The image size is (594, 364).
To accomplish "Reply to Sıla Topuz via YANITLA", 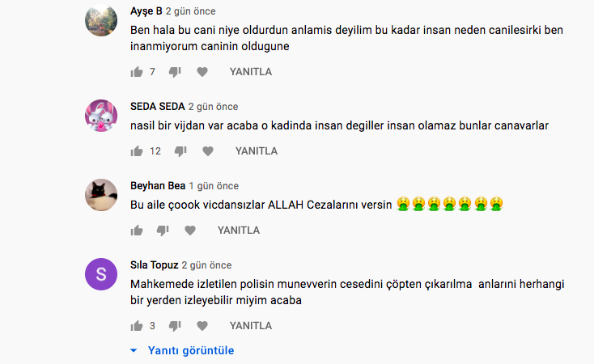I will (x=251, y=326).
